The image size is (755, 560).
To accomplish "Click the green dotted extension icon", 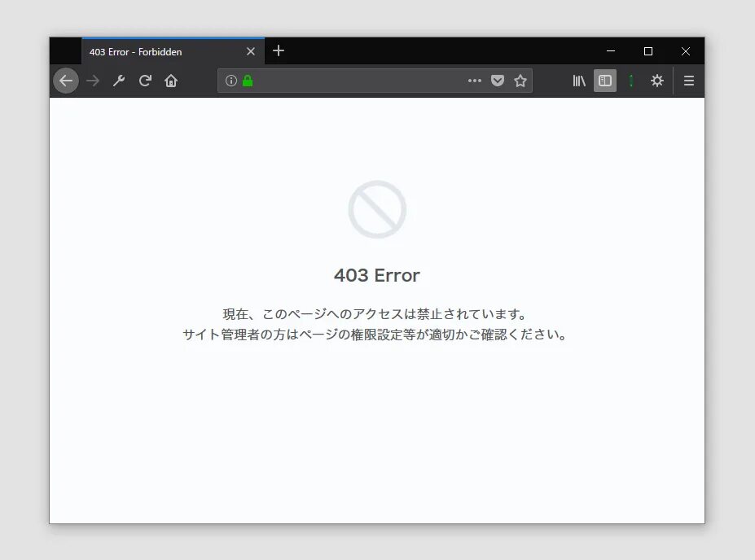I will pos(631,81).
